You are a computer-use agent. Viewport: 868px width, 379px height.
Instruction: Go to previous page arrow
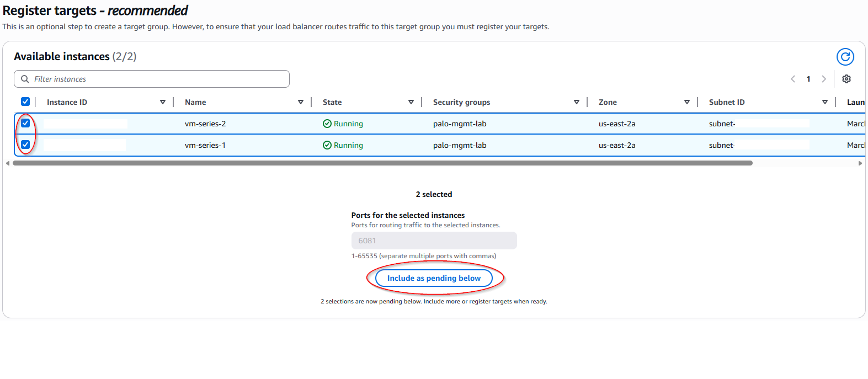pyautogui.click(x=793, y=79)
